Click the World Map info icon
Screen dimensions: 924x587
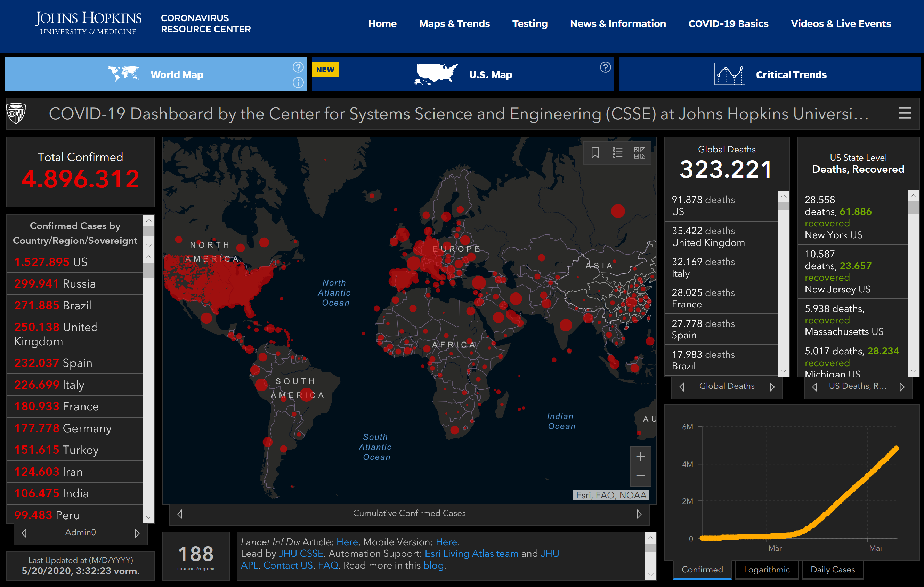coord(298,82)
